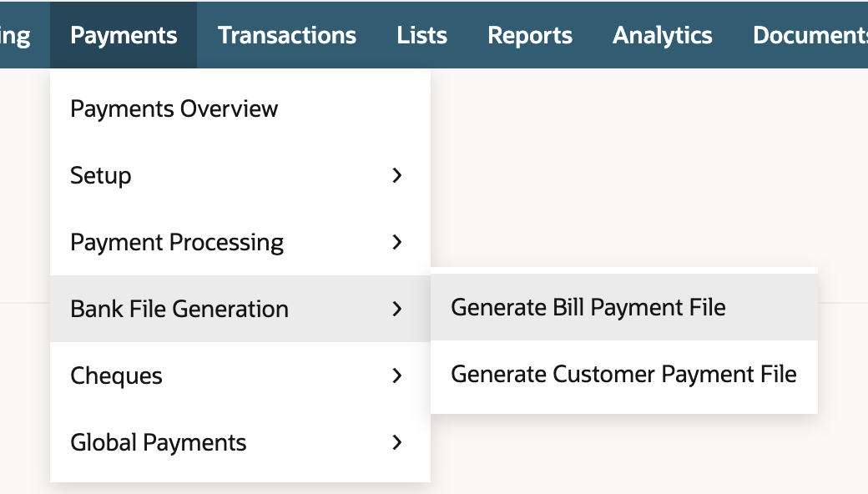Open the Documents menu
This screenshot has height=494, width=868.
(810, 35)
